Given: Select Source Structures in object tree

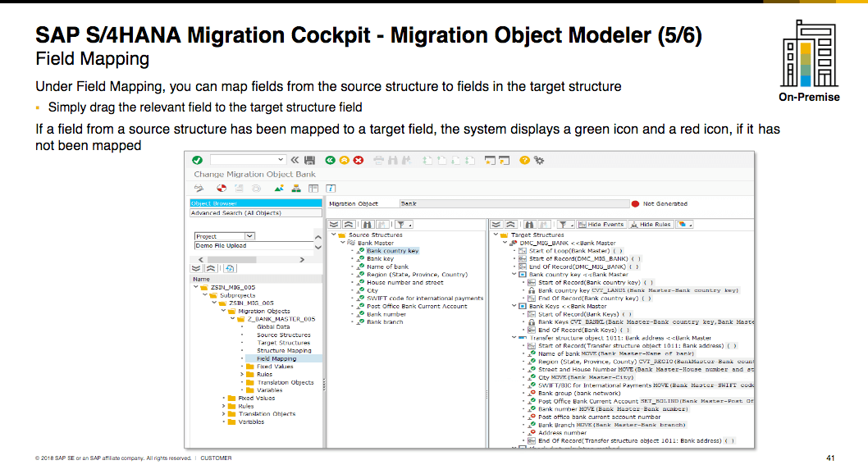Looking at the screenshot, I should [x=283, y=335].
